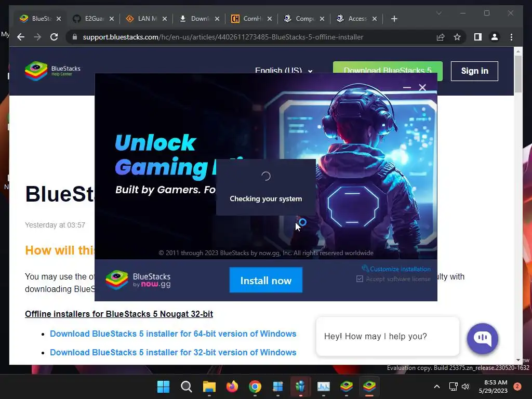Viewport: 532px width, 399px height.
Task: Open notification center badge
Action: pos(517,386)
